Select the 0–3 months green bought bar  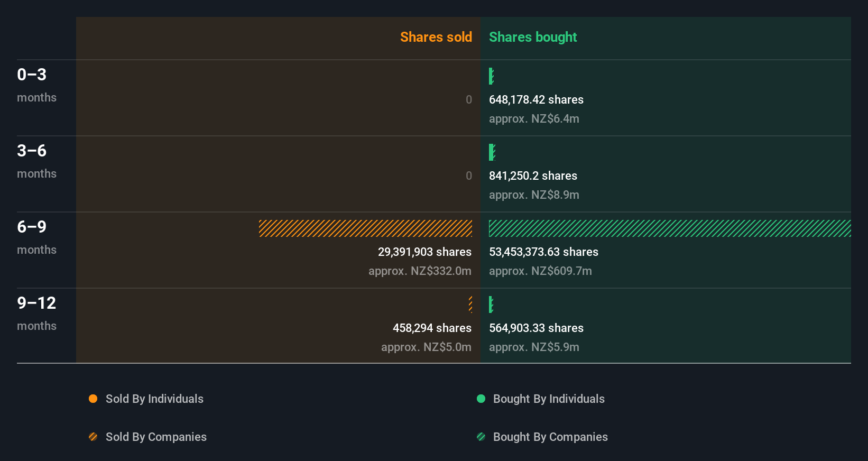(491, 76)
